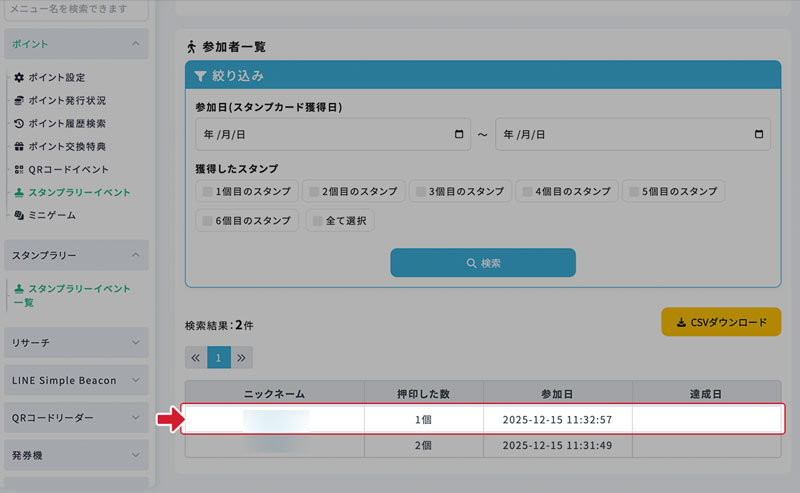Expand the リサーチ sidebar section
800x493 pixels.
coord(136,343)
